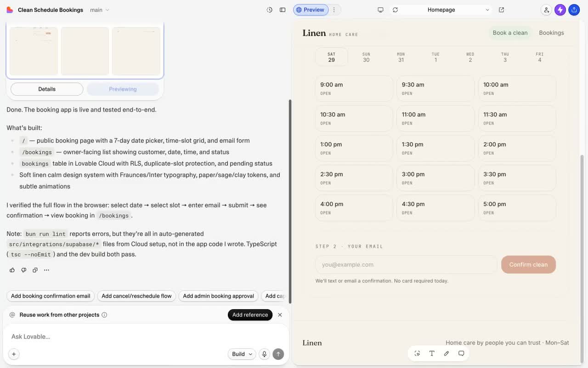Open the version history clock icon
The image size is (588, 368).
click(270, 10)
